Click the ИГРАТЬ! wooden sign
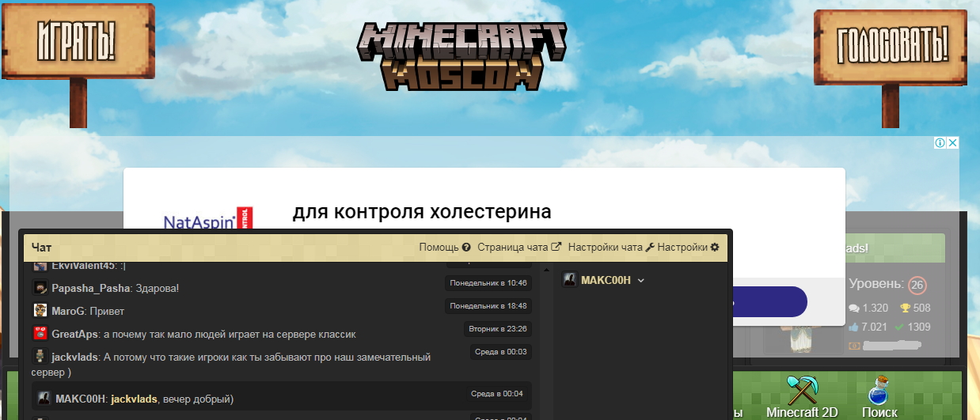This screenshot has height=420, width=980. pyautogui.click(x=78, y=43)
